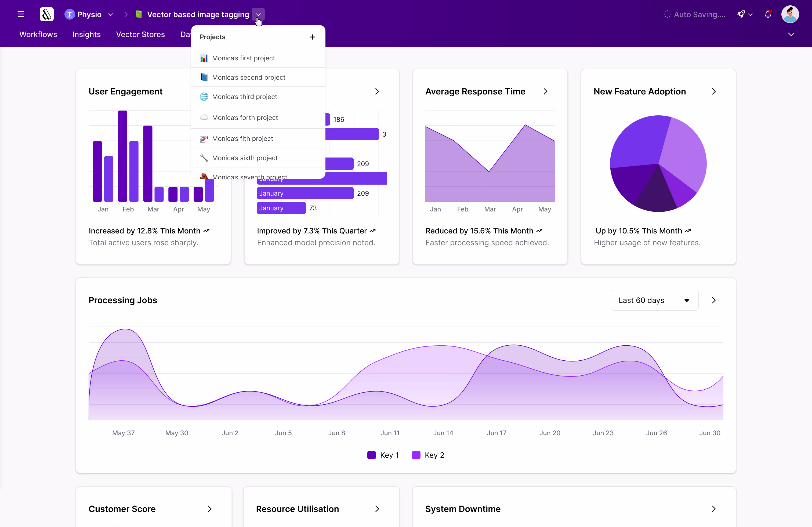Screen dimensions: 812x527
Task: Collapse the project switcher chevron
Action: 258,15
